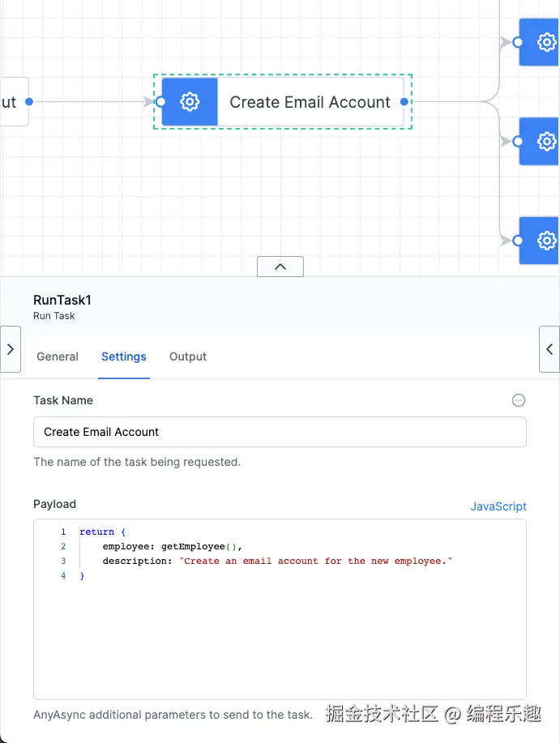560x743 pixels.
Task: Collapse the properties panel with the up chevron
Action: 280,267
